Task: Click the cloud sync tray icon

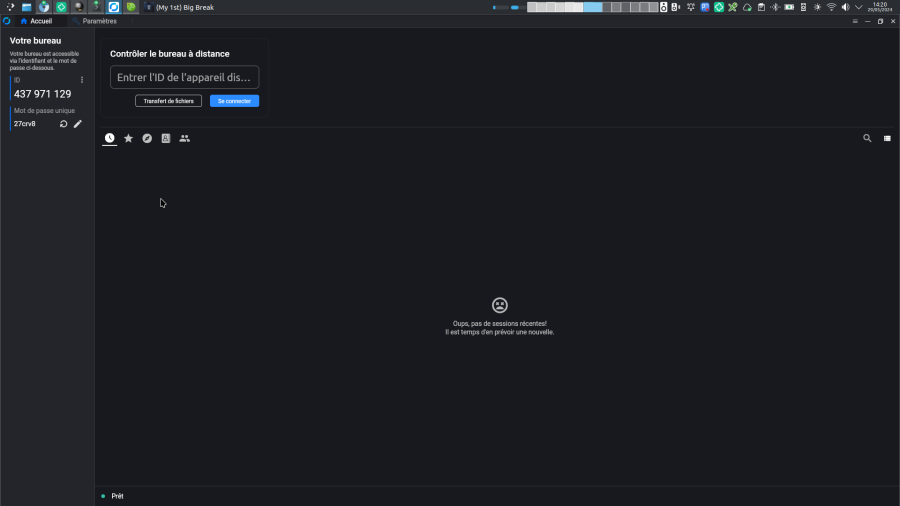Action: (x=747, y=7)
